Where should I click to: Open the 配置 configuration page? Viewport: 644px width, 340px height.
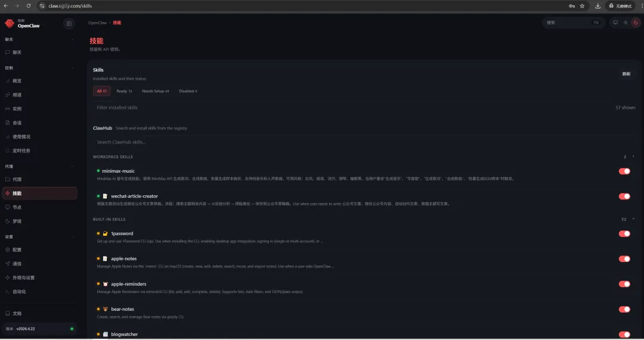point(39,249)
